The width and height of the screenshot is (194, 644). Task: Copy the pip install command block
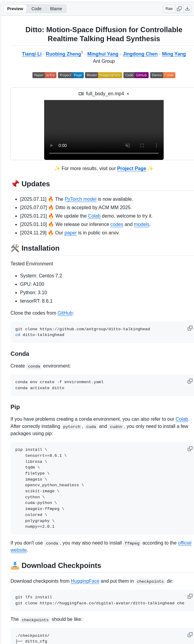click(190, 449)
